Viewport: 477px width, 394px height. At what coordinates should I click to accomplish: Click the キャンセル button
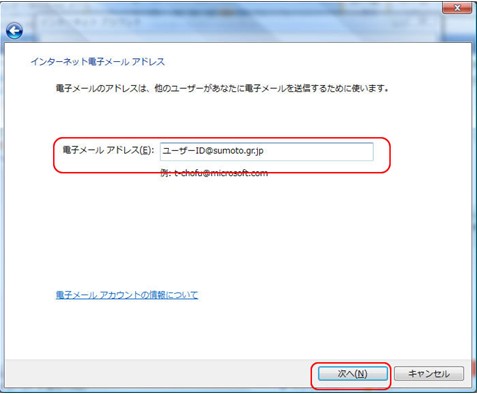pyautogui.click(x=429, y=374)
